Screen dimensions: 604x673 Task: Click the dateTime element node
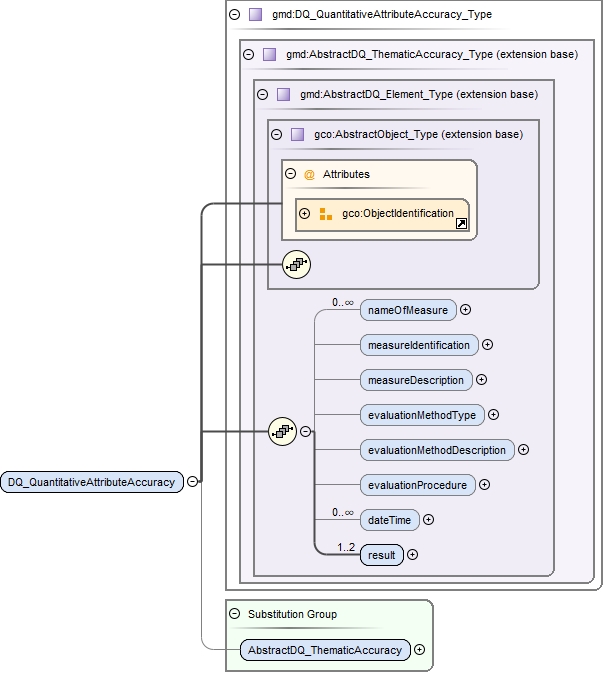point(389,520)
